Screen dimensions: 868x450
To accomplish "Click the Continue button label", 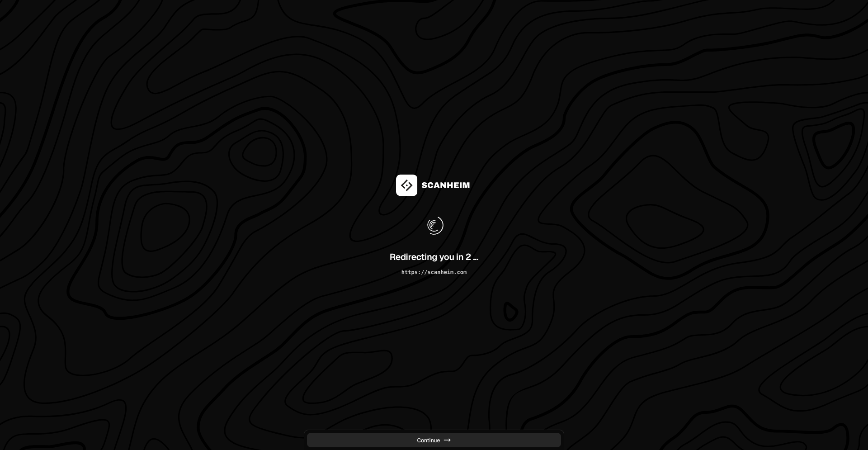I will point(428,440).
